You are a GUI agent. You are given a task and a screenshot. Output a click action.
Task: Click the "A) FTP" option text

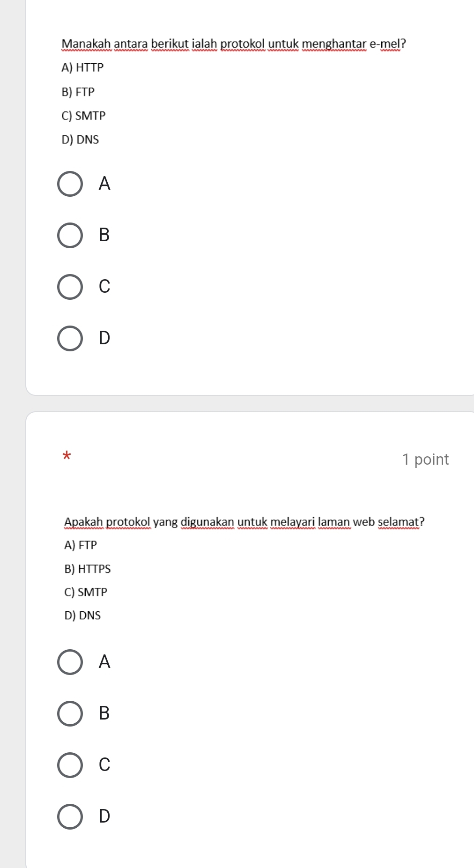point(81,545)
